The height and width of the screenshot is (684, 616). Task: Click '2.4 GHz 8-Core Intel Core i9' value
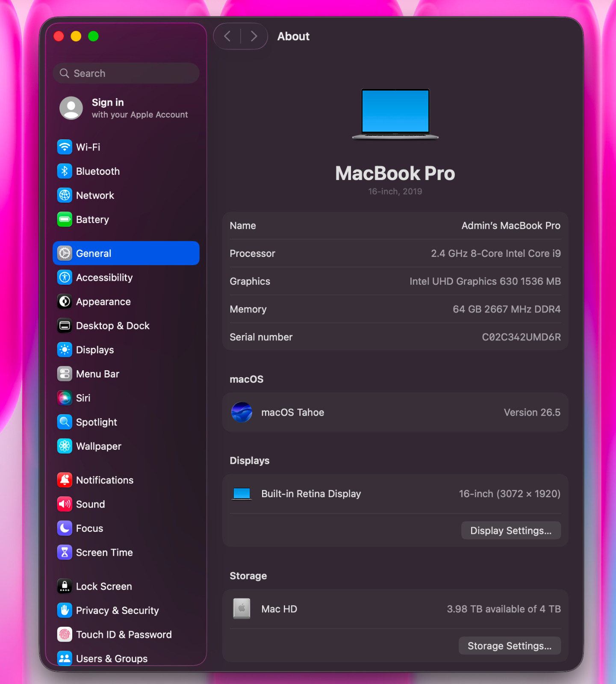496,254
